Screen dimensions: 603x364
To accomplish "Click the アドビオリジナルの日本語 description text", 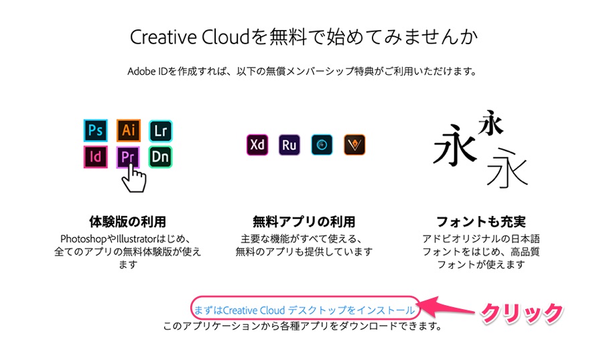I will tap(480, 252).
